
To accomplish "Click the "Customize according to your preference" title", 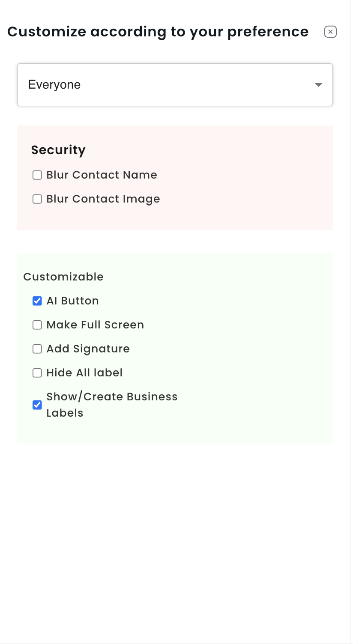I will tap(158, 32).
